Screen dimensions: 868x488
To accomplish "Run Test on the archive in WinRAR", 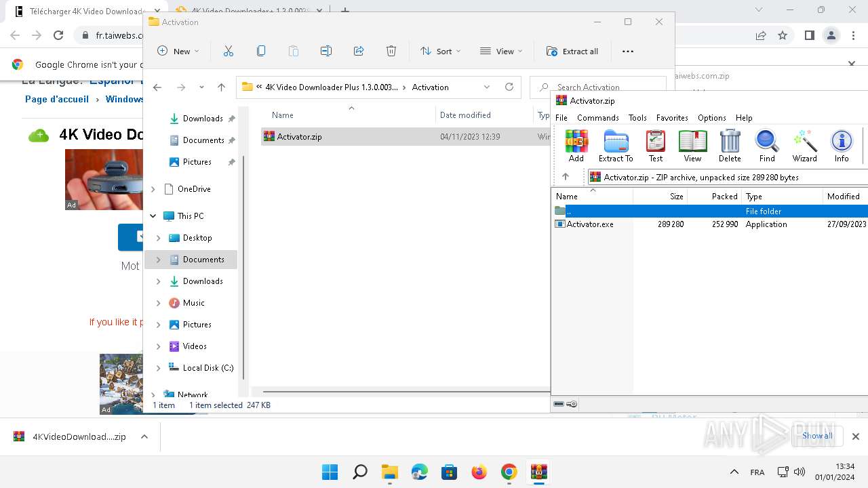I will pyautogui.click(x=656, y=146).
